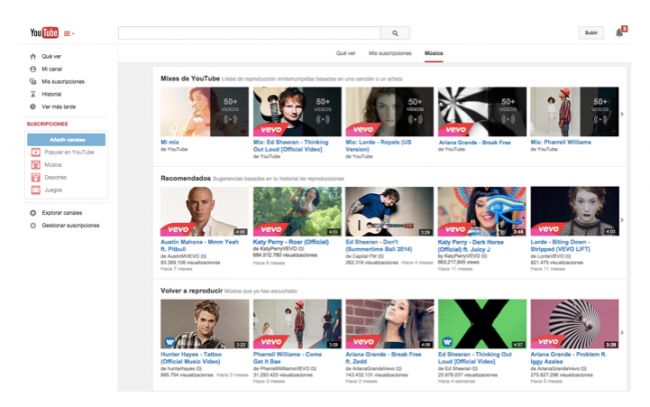Click the Gestionar suscripciones gear icon
The image size is (650, 407).
[x=33, y=225]
